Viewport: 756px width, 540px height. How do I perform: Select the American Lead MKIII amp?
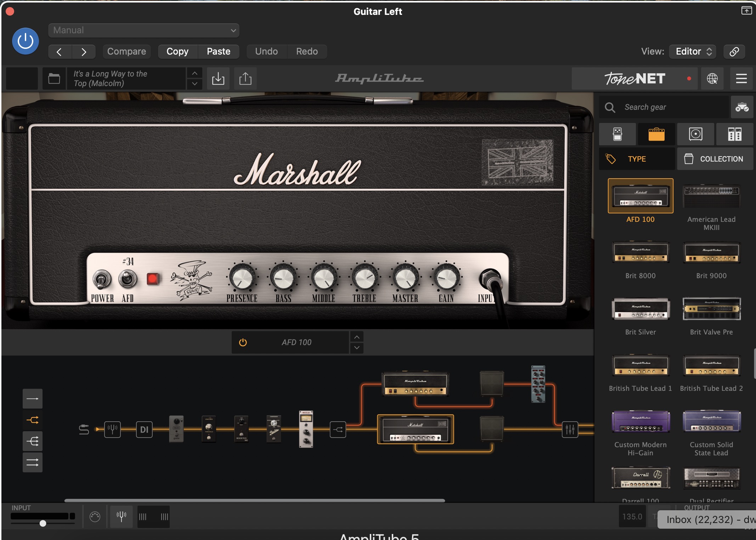(711, 196)
